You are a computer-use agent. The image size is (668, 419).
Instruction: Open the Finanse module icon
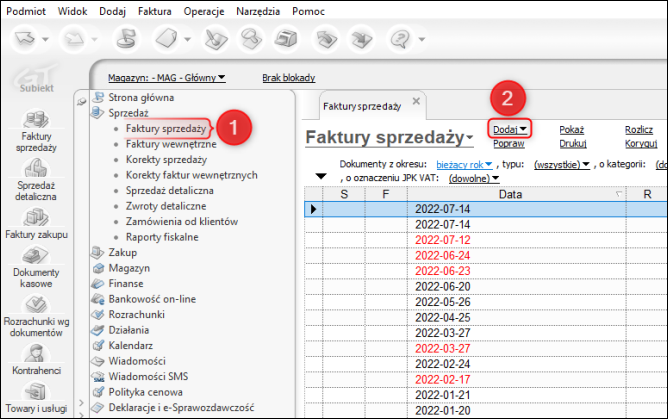(x=98, y=284)
